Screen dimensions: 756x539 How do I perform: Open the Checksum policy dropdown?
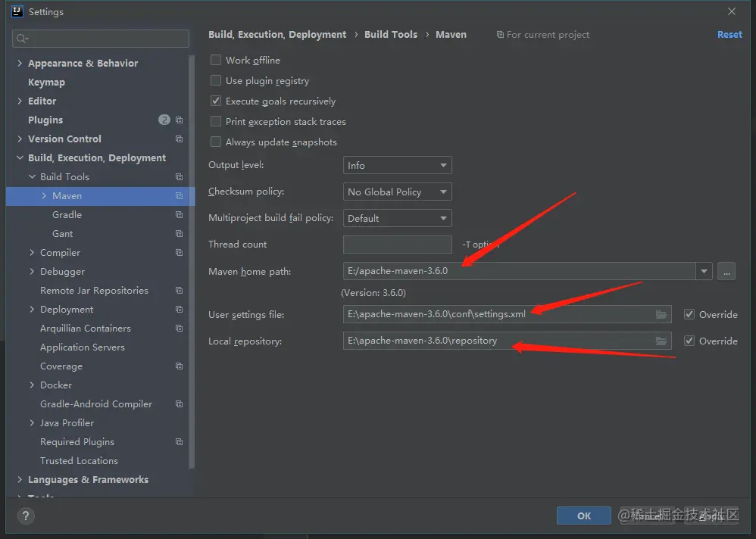(x=397, y=192)
